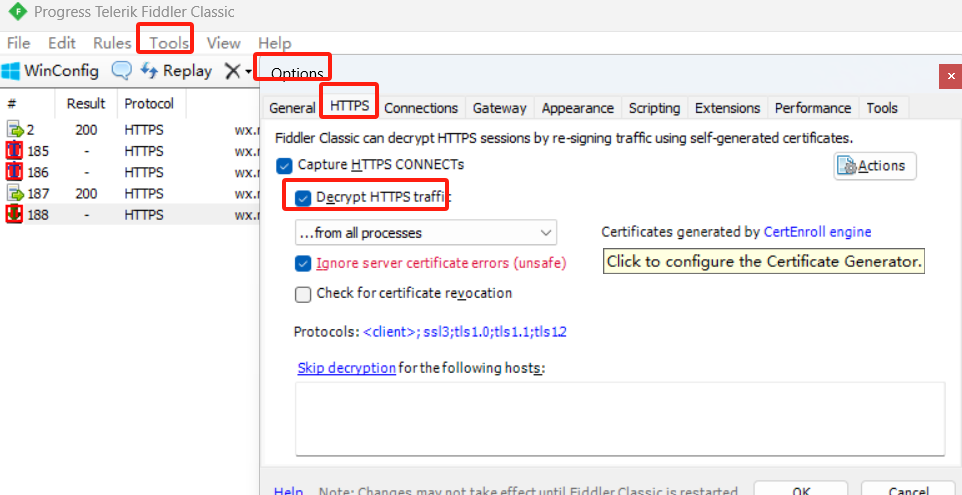The width and height of the screenshot is (962, 495).
Task: Toggle Ignore server certificate errors checkbox
Action: pos(303,264)
